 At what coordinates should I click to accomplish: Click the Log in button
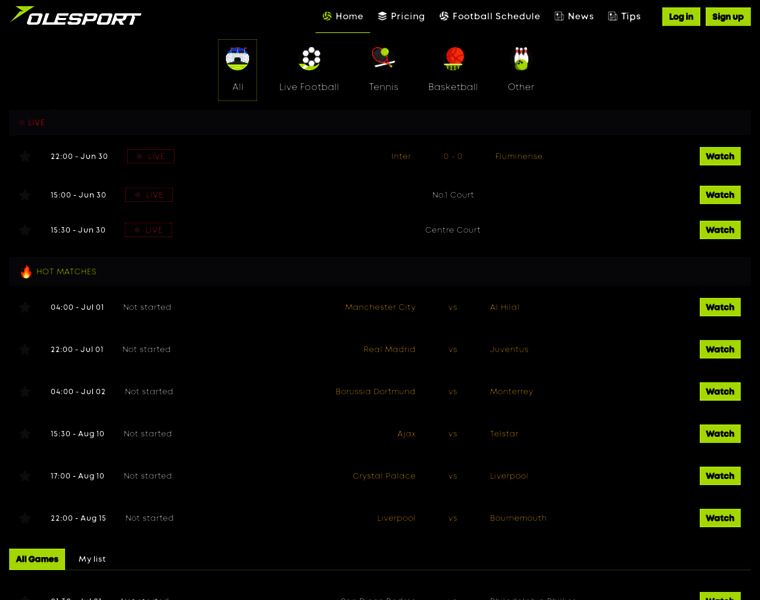point(681,17)
